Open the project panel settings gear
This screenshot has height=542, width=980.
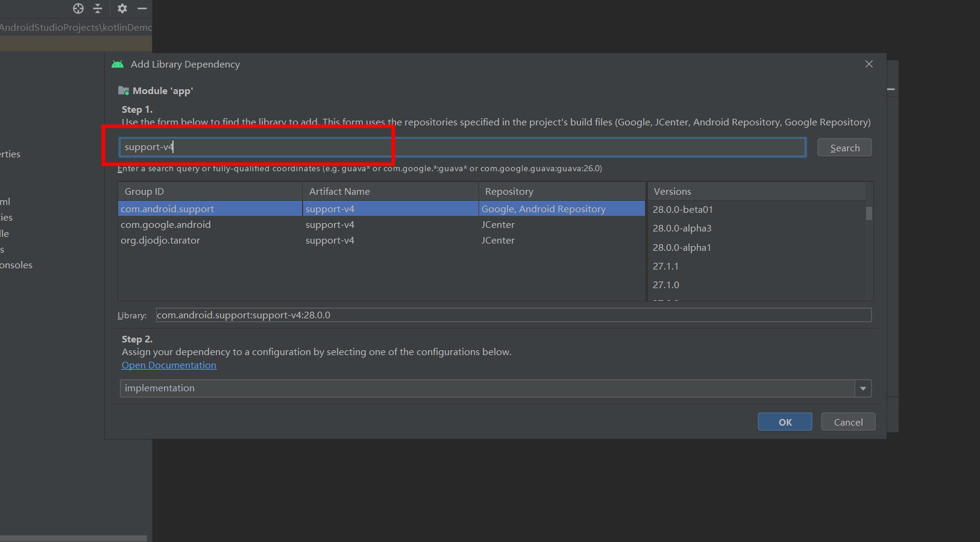tap(122, 8)
